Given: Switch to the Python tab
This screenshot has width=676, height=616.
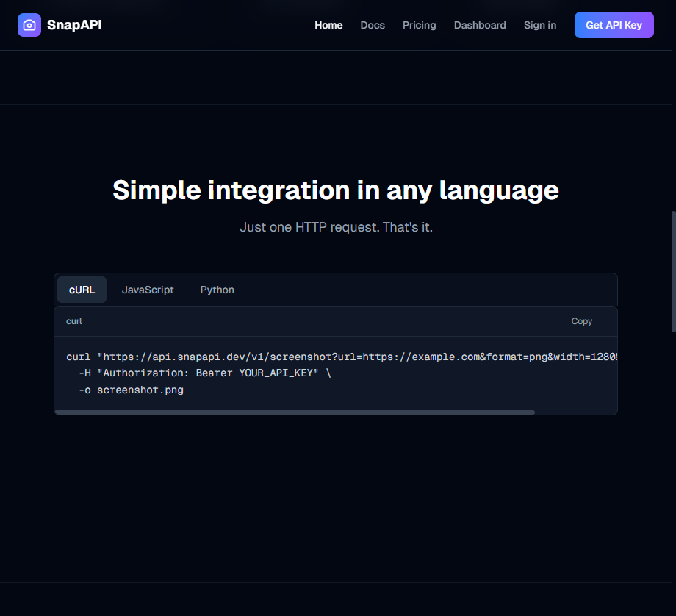Looking at the screenshot, I should tap(217, 290).
